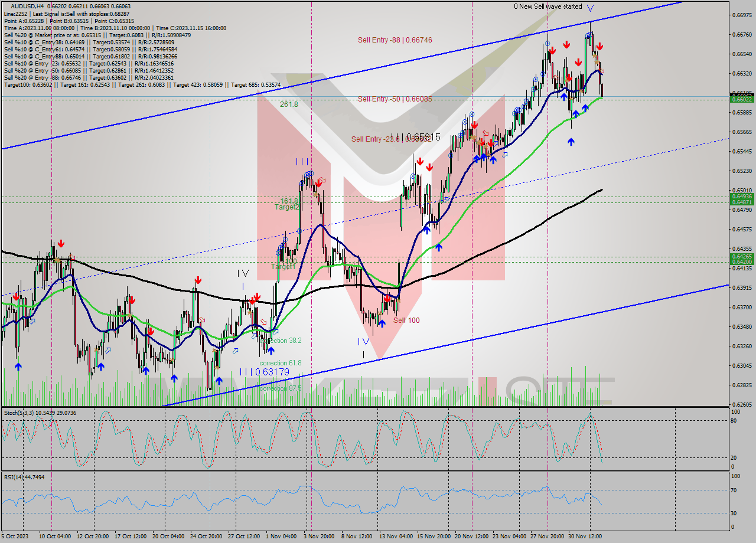
Task: Click '0 New Sell wave started' text
Action: pos(548,7)
